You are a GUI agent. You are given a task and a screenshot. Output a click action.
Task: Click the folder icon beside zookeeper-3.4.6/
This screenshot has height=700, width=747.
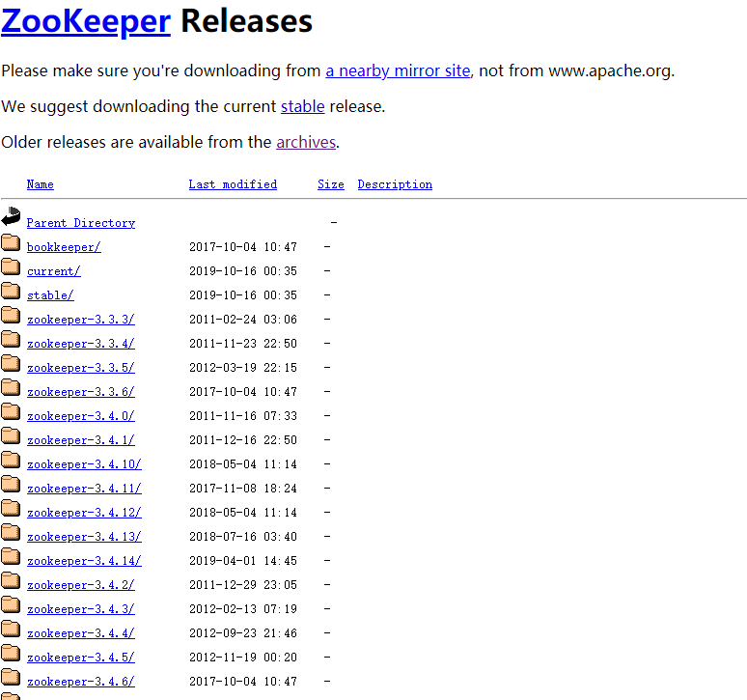tap(11, 677)
